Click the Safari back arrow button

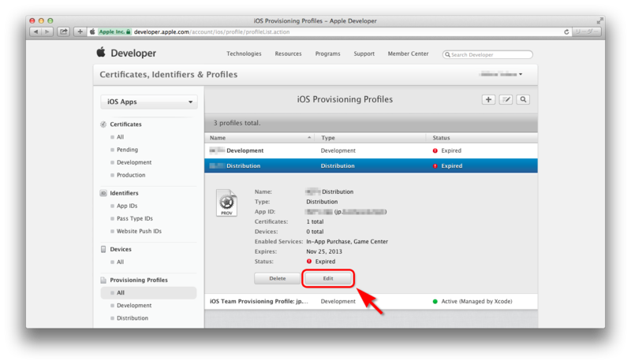click(x=35, y=32)
